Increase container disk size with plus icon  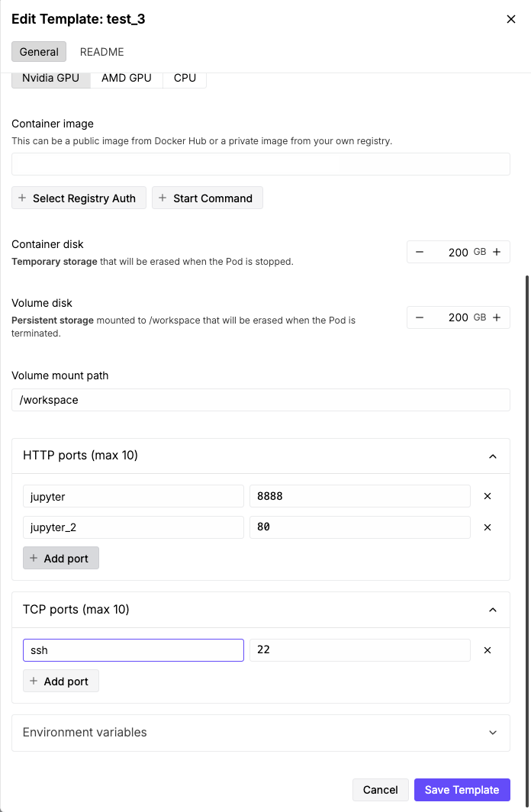tap(497, 252)
